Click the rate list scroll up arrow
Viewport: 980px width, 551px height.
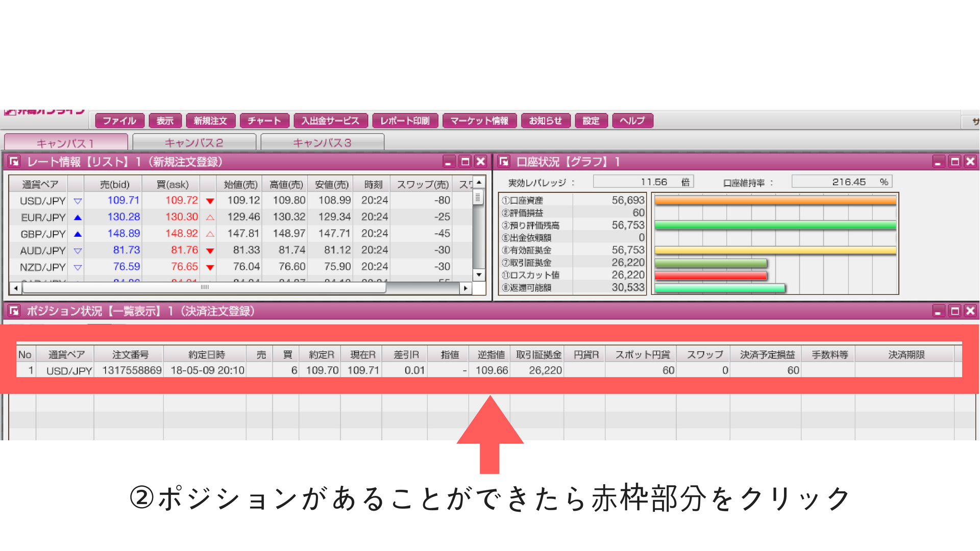point(479,182)
